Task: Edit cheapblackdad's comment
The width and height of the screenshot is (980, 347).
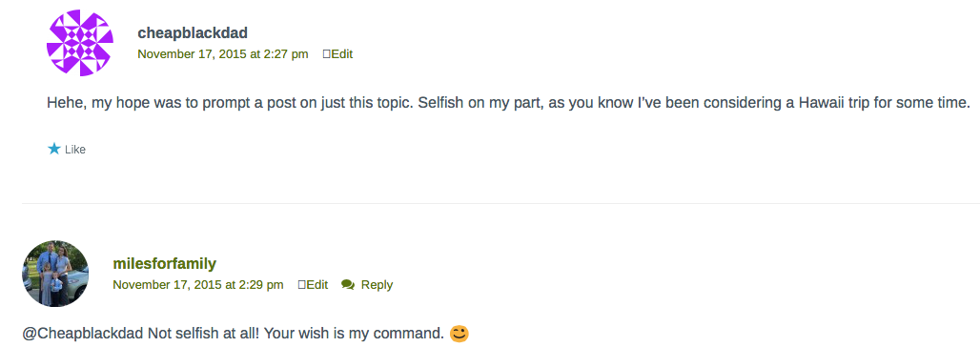Action: tap(337, 54)
